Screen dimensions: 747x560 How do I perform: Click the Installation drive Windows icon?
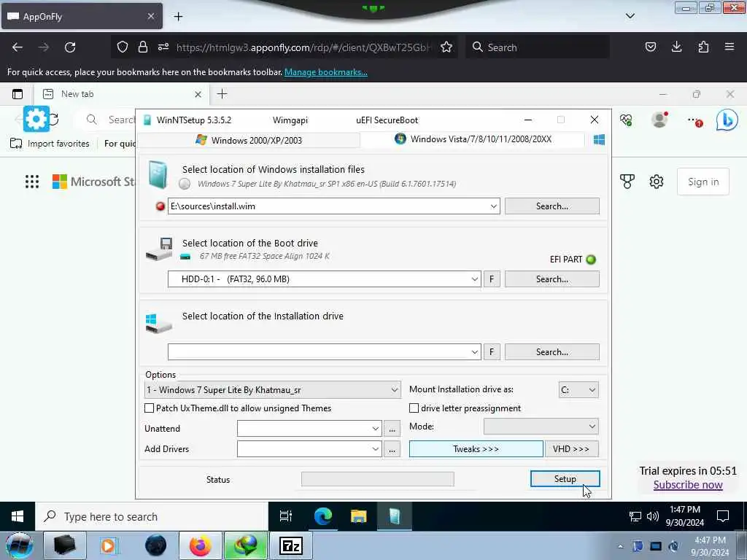coord(158,323)
